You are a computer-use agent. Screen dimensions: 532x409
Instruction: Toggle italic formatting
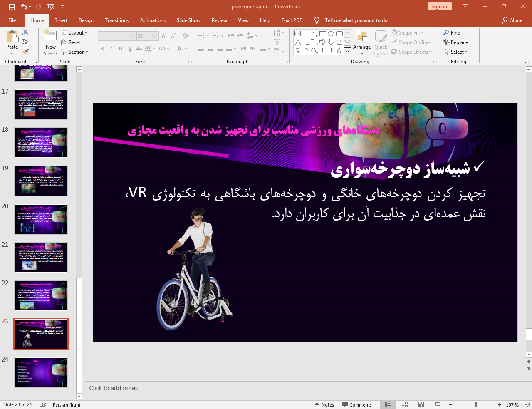(x=111, y=49)
